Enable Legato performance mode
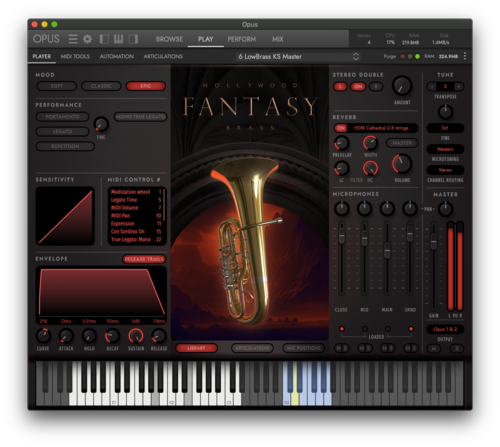Image resolution: width=500 pixels, height=447 pixels. tap(62, 131)
